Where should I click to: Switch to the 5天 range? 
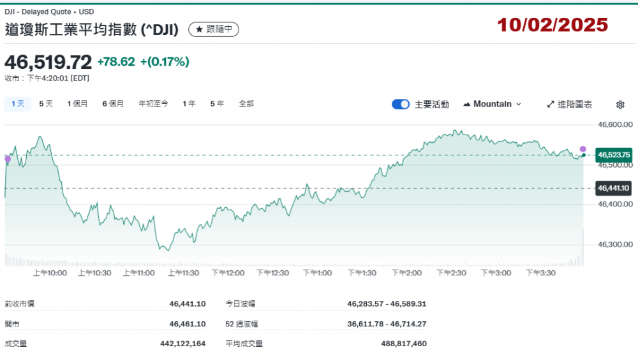[x=46, y=103]
